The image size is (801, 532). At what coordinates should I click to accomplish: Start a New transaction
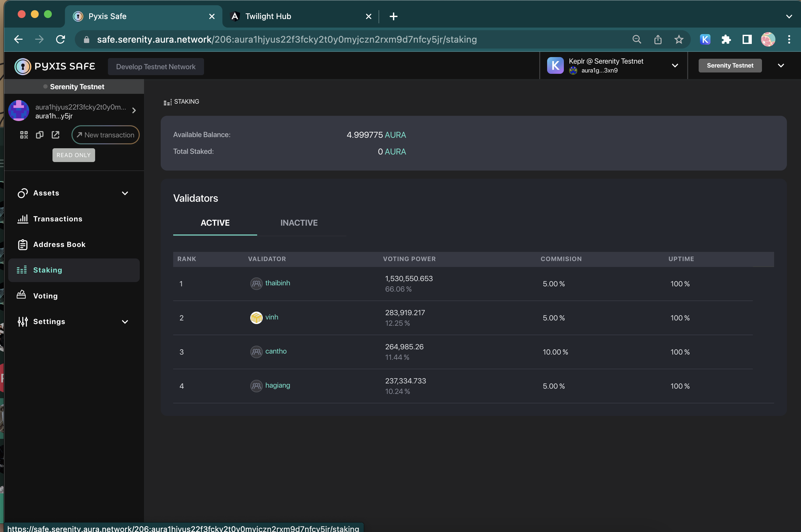[x=106, y=135]
